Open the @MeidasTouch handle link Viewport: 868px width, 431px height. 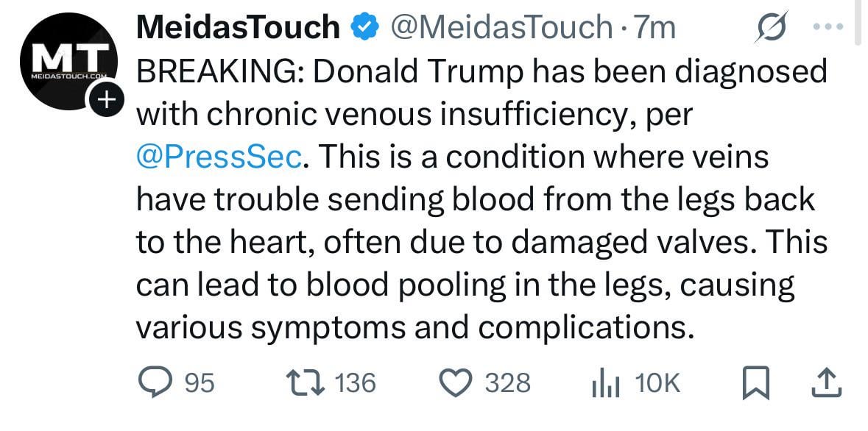click(x=502, y=28)
